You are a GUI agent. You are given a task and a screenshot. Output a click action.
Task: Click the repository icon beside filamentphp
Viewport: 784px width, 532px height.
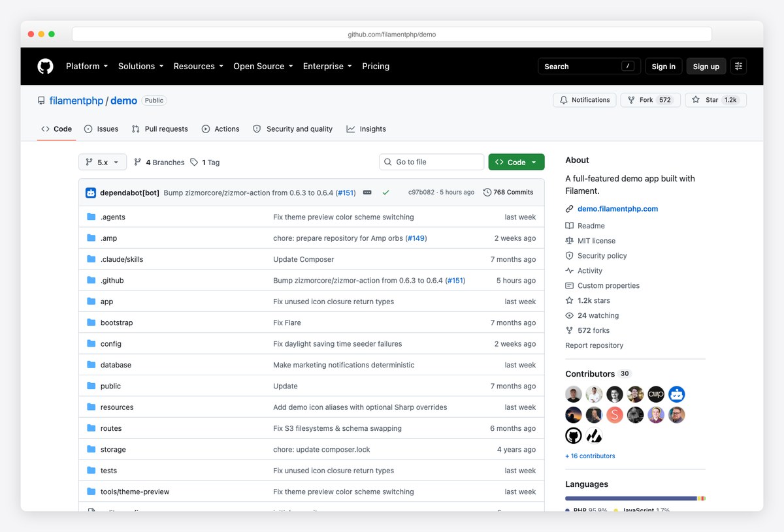pyautogui.click(x=42, y=101)
